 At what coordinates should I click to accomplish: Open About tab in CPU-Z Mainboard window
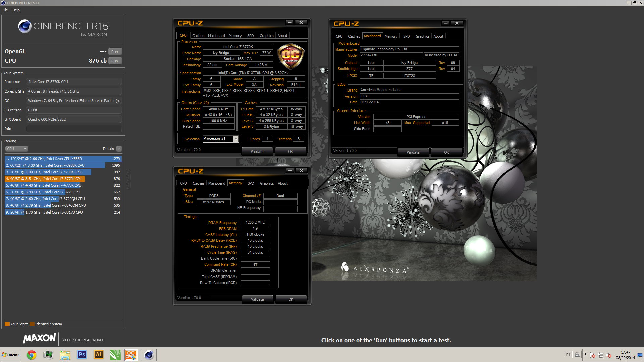click(x=438, y=36)
